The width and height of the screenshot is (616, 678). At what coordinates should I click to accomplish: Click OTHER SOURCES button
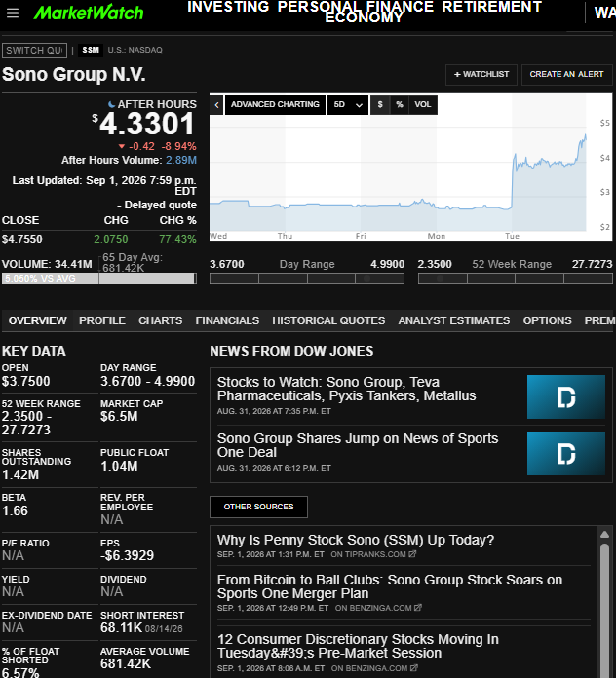(258, 507)
